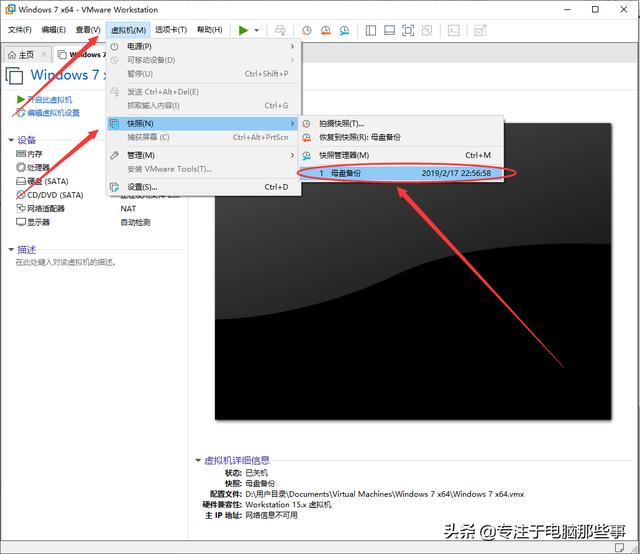Image resolution: width=640 pixels, height=554 pixels.
Task: Click the 虚拟机(M) menu in menu bar
Action: tap(128, 30)
